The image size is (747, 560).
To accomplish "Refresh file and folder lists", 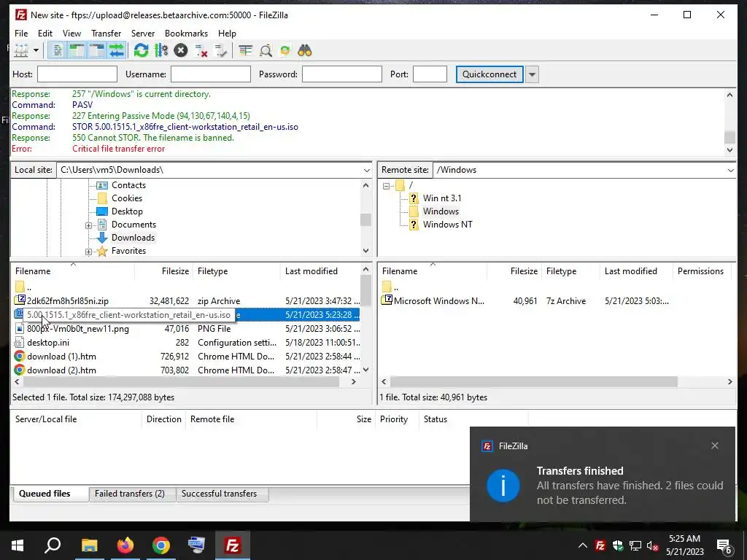I will (x=141, y=50).
